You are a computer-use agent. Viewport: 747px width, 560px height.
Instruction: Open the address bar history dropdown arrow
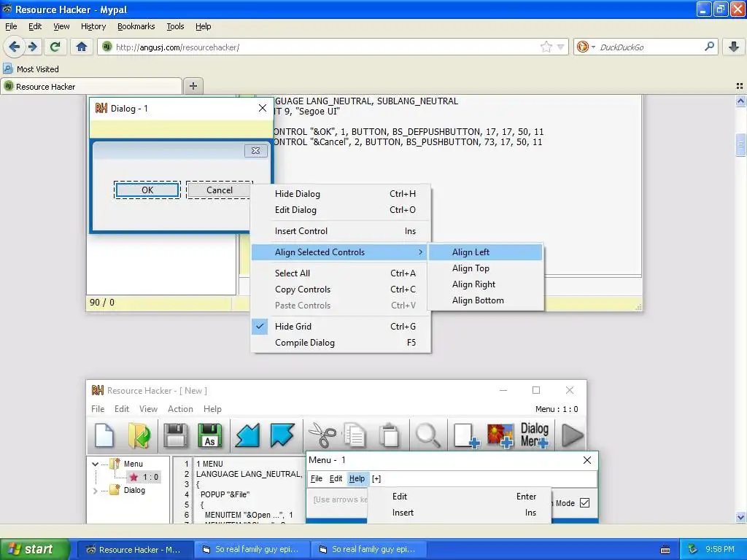click(x=561, y=47)
